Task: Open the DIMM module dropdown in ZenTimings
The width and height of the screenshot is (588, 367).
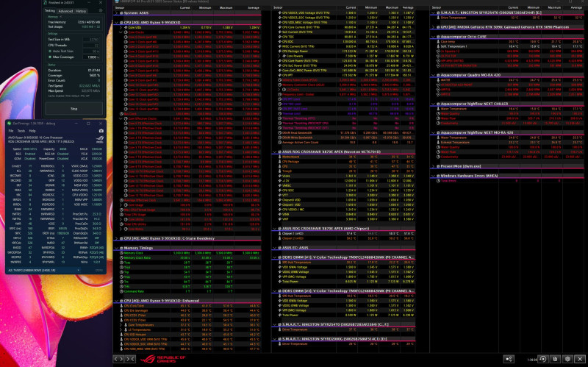Action: [x=43, y=270]
